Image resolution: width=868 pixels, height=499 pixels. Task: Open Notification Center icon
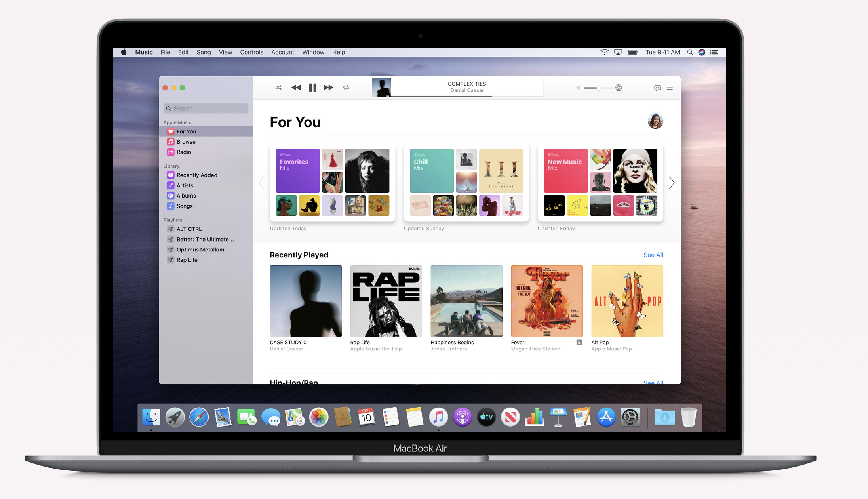coord(714,52)
